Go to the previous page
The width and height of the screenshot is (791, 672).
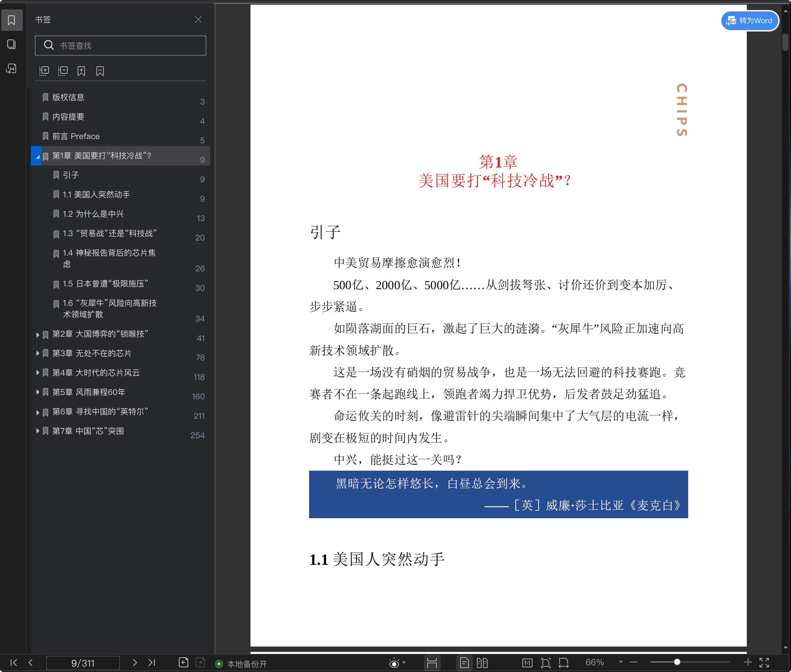coord(31,663)
